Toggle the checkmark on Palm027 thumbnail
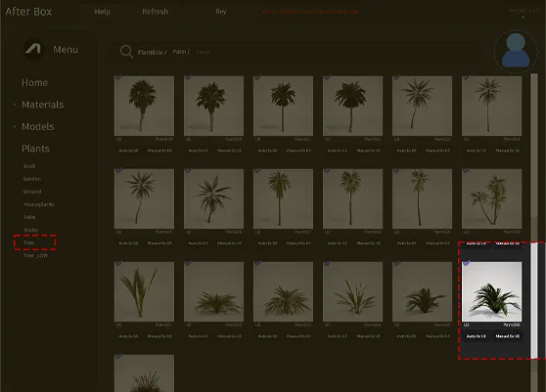The width and height of the screenshot is (546, 392). (x=257, y=170)
